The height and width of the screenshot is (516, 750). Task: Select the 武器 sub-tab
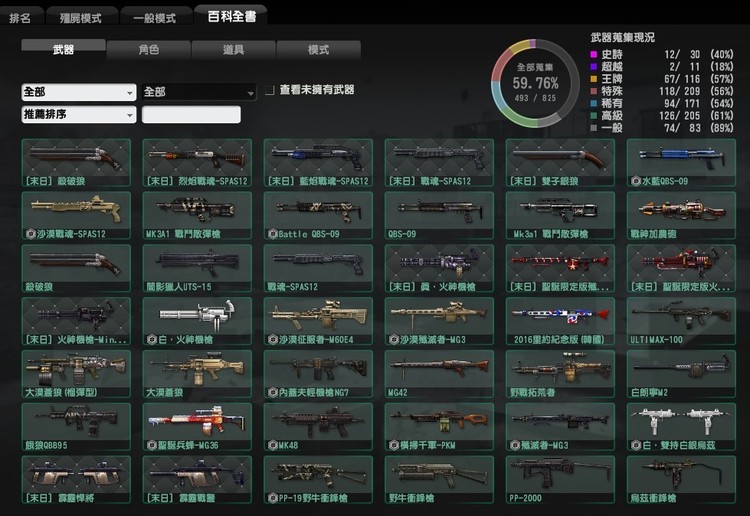[x=63, y=49]
